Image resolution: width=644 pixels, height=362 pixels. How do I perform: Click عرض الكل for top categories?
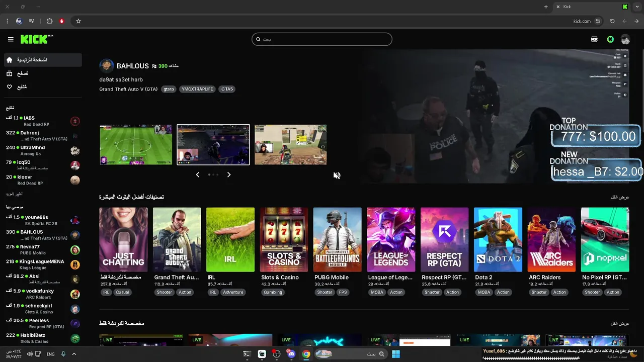(x=620, y=197)
